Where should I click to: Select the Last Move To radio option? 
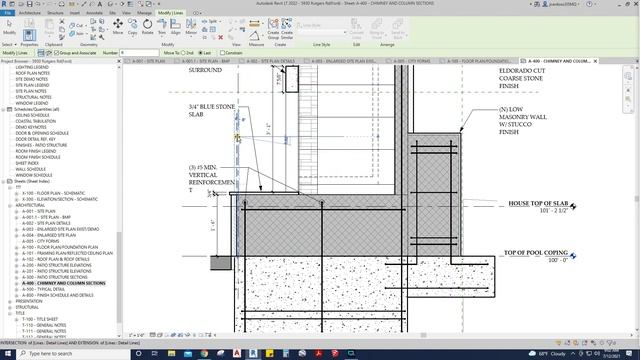click(200, 53)
